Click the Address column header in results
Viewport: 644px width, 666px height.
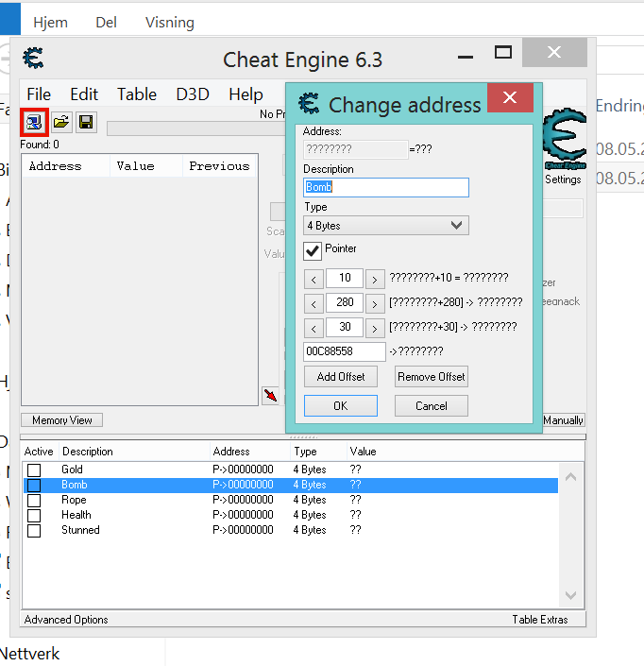point(66,166)
